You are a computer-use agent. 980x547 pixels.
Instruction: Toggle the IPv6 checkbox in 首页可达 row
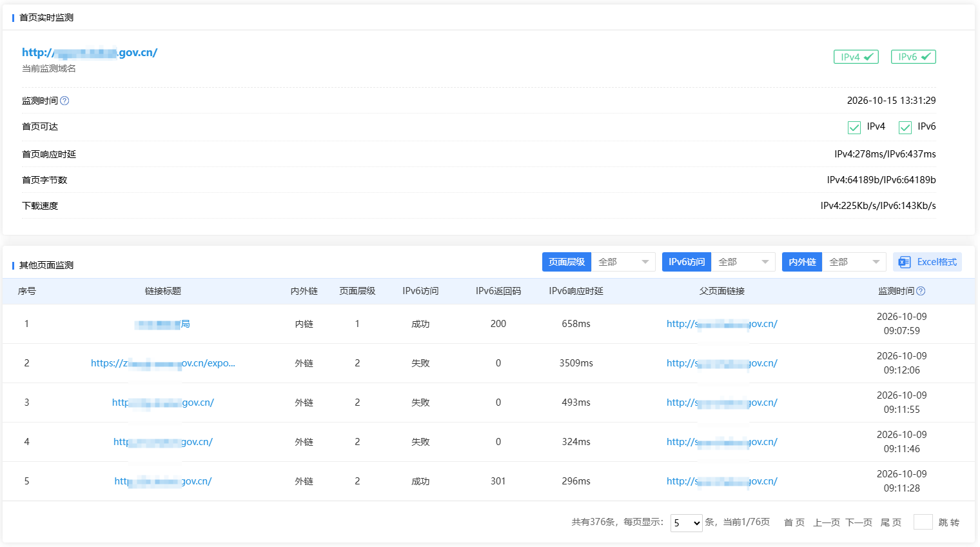(905, 127)
